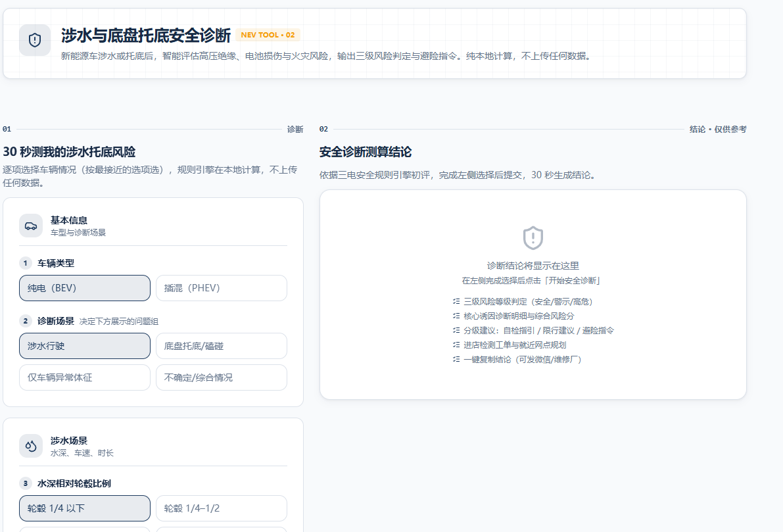Click the 涉水与底盘托底安全诊断 page title
Screen dimensions: 783x532
coord(146,36)
